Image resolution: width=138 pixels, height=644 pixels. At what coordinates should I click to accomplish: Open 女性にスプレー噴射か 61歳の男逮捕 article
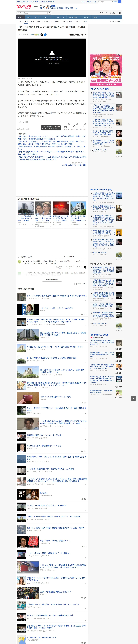point(54,516)
